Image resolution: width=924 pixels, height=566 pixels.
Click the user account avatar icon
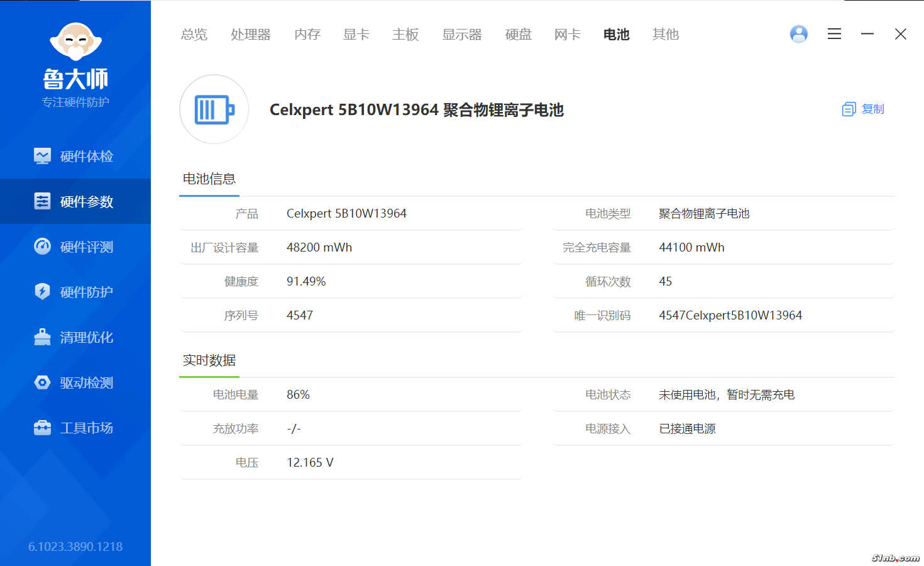799,34
